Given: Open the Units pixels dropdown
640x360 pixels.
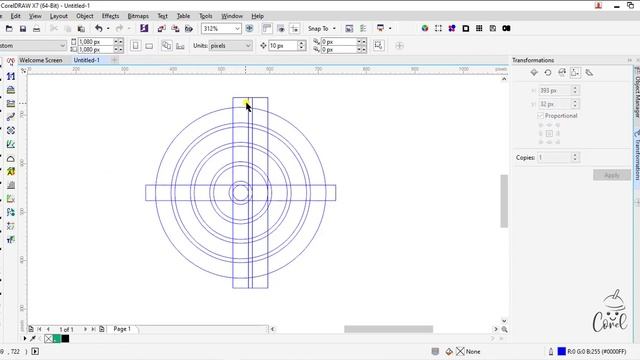Looking at the screenshot, I should point(248,46).
